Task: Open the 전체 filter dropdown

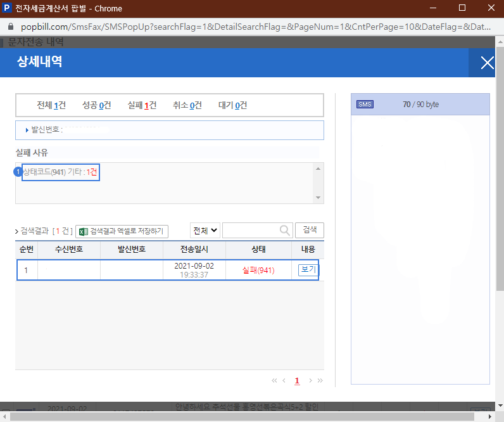Action: (205, 230)
